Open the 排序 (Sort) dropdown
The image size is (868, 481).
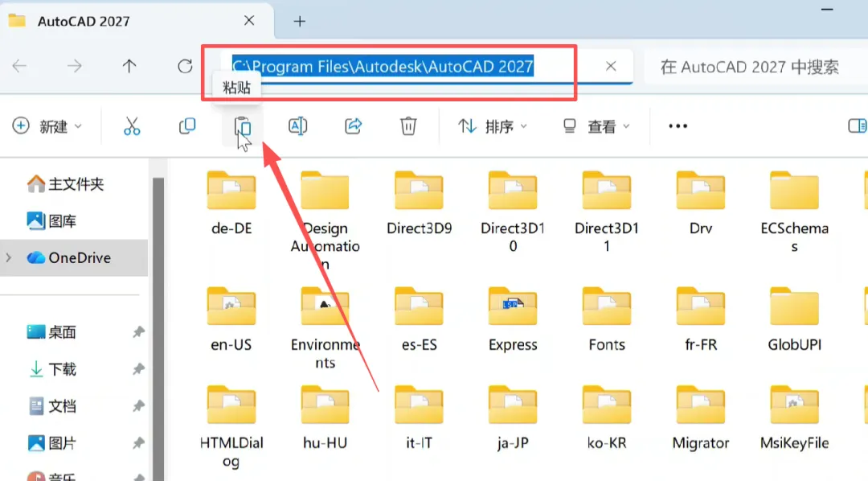pyautogui.click(x=493, y=126)
